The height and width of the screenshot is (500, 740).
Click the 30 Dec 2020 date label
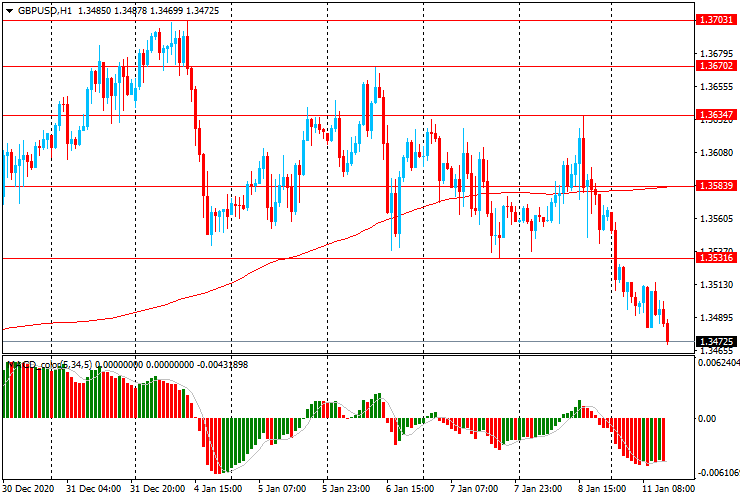[30, 490]
